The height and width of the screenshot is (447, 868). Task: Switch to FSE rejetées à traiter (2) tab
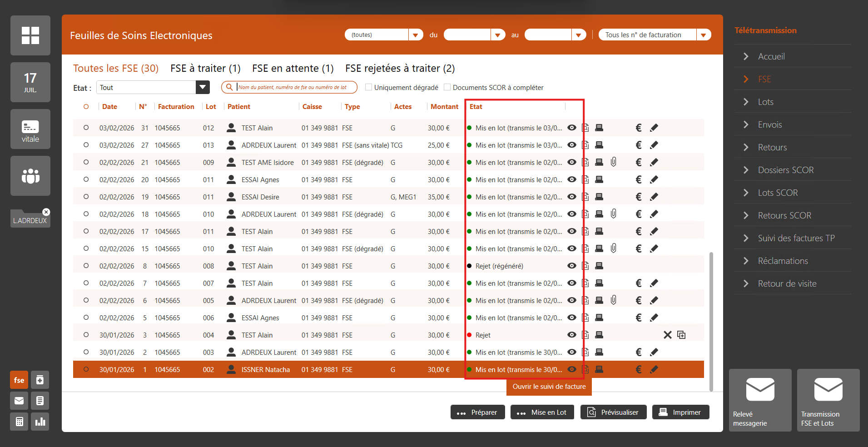click(x=400, y=68)
